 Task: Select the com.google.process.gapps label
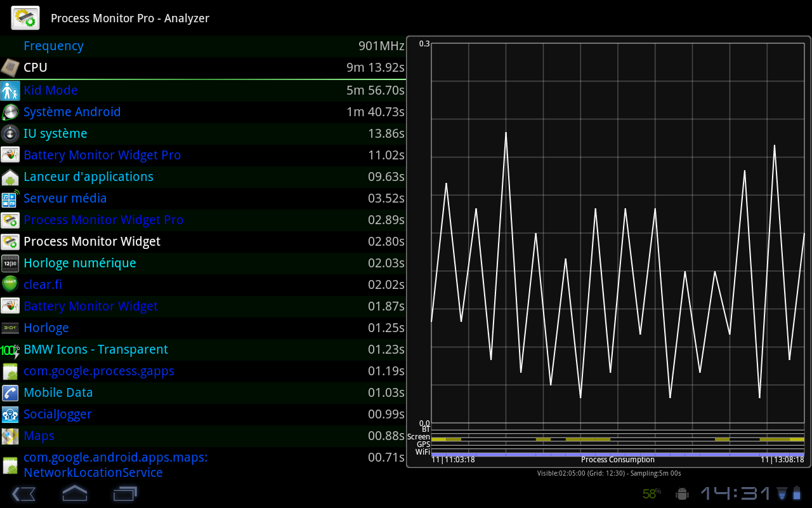[x=99, y=371]
